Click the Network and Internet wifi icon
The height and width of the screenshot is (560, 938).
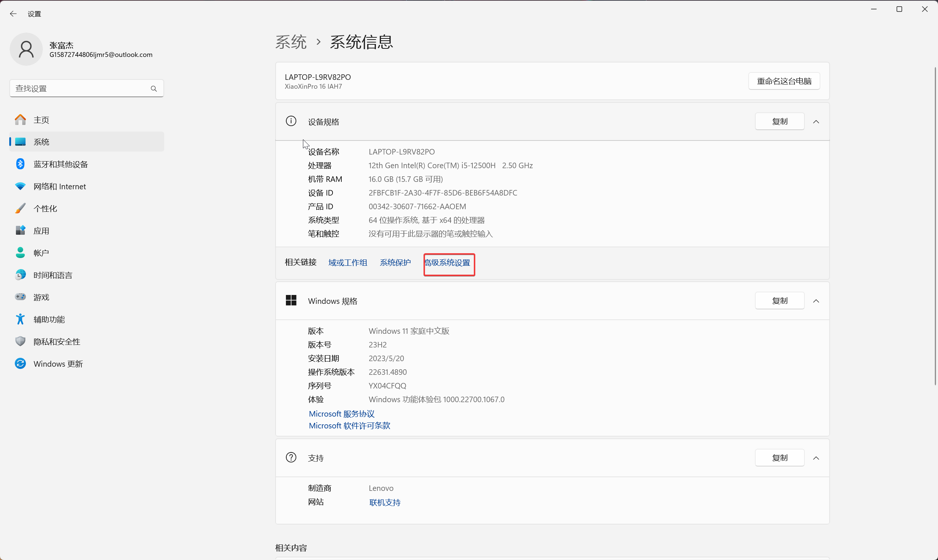pos(20,186)
